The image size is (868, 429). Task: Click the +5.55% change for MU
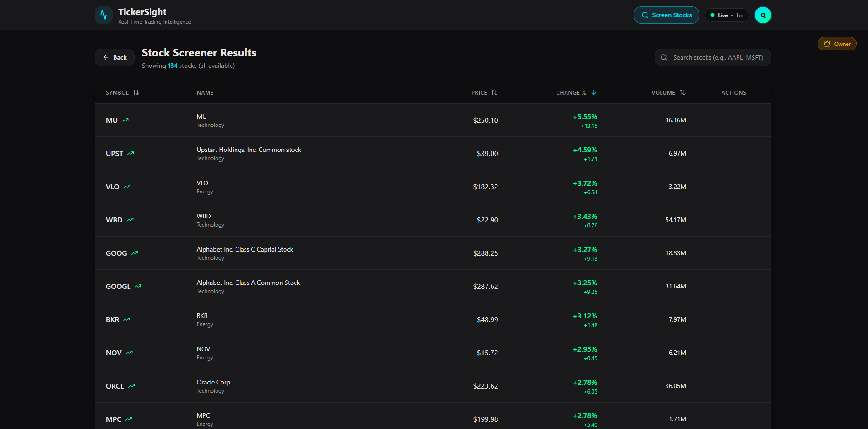click(x=585, y=117)
